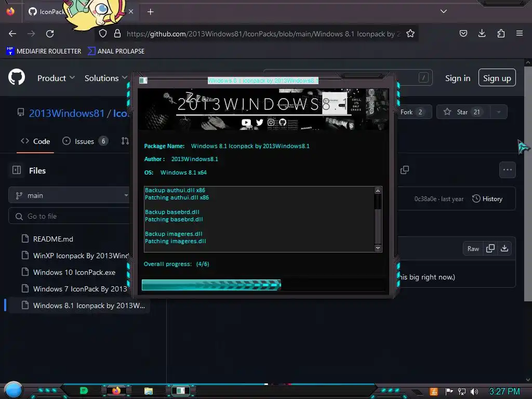Open File Explorer from the taskbar
Viewport: 532px width, 399px height.
[148, 391]
